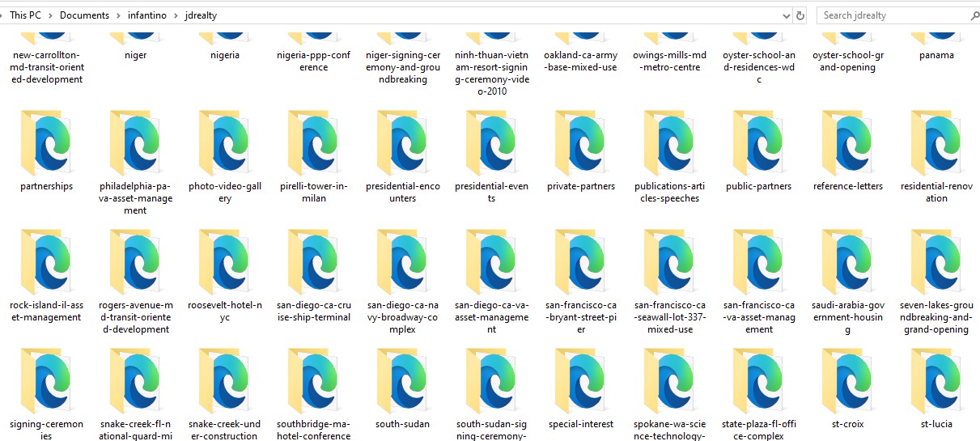The width and height of the screenshot is (980, 441).
Task: Select the presidential-encounters folder icon
Action: [402, 143]
